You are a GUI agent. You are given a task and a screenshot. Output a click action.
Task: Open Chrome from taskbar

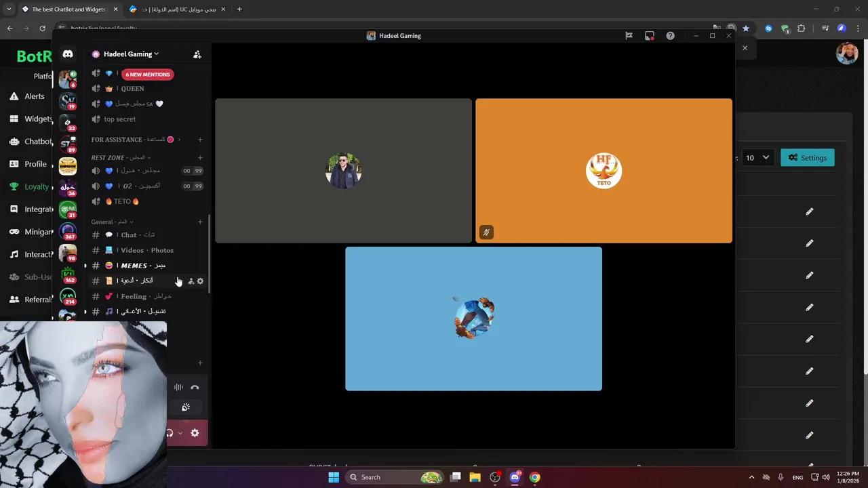534,477
